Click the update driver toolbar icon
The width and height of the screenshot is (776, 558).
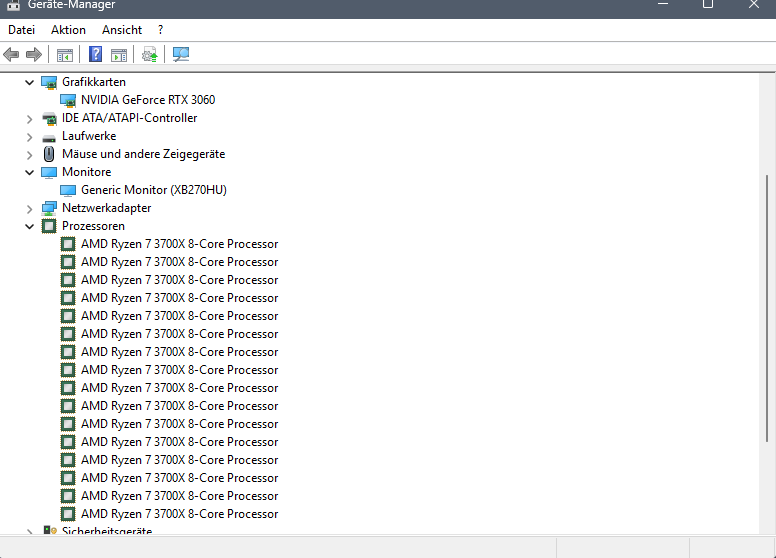coord(149,54)
